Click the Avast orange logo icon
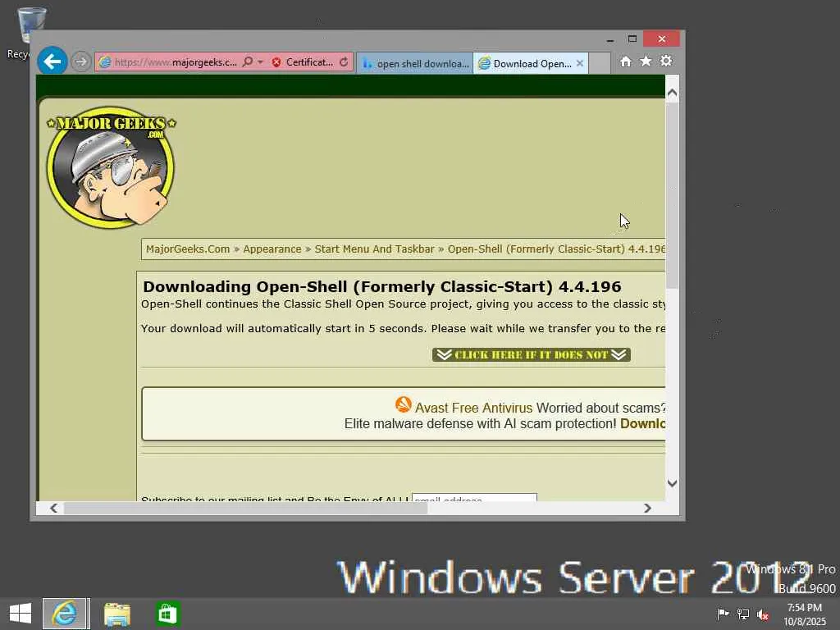This screenshot has width=840, height=630. [x=404, y=404]
